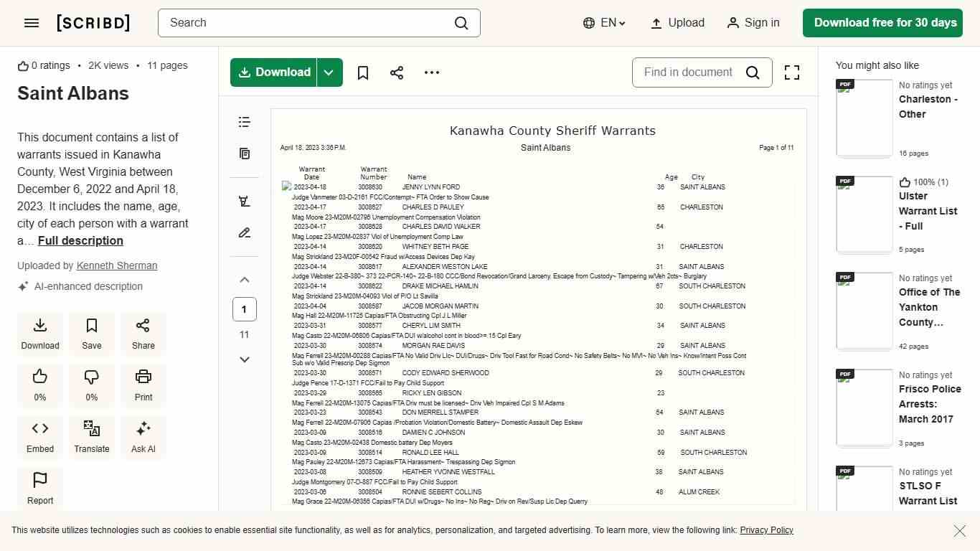980x551 pixels.
Task: Click the Ask AI sparkle button
Action: pyautogui.click(x=143, y=436)
